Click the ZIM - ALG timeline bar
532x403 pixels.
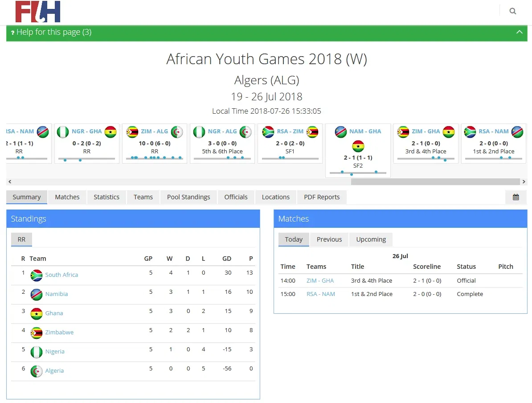[155, 158]
